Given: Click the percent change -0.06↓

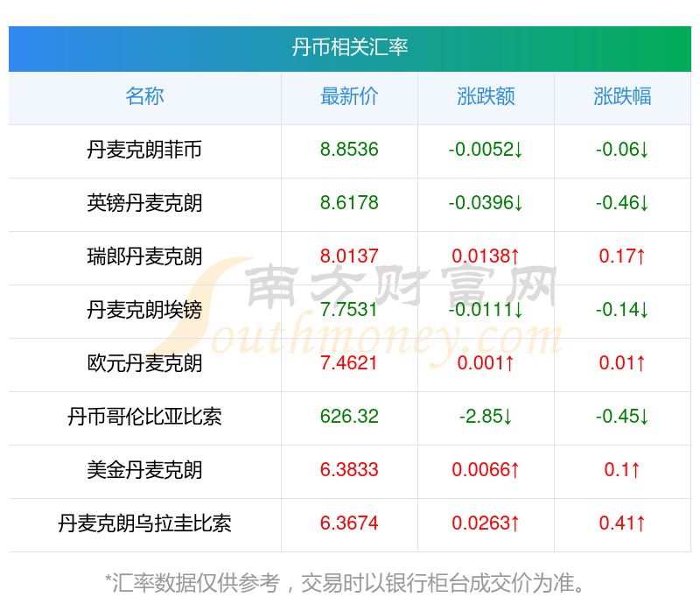Looking at the screenshot, I should point(622,150).
